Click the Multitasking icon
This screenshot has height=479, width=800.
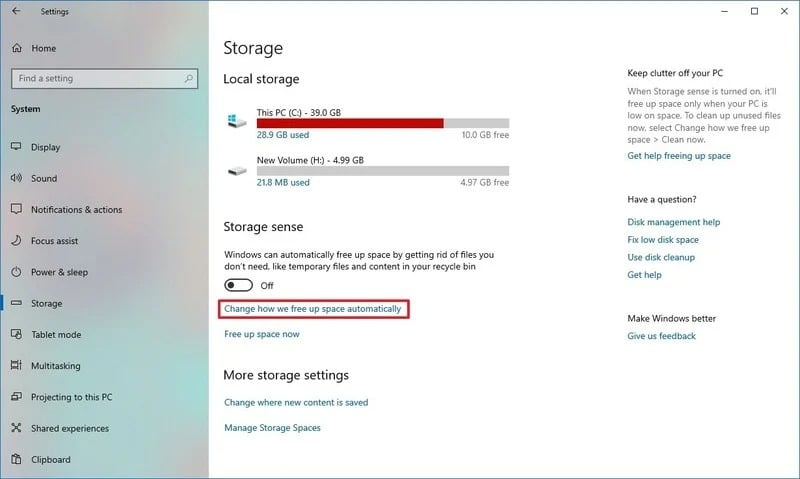pyautogui.click(x=16, y=365)
